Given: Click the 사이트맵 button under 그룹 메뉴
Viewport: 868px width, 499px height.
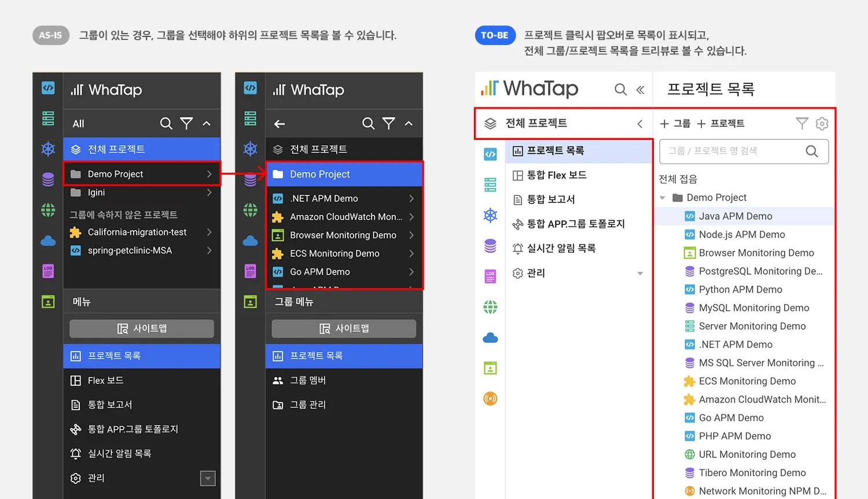Looking at the screenshot, I should 344,328.
